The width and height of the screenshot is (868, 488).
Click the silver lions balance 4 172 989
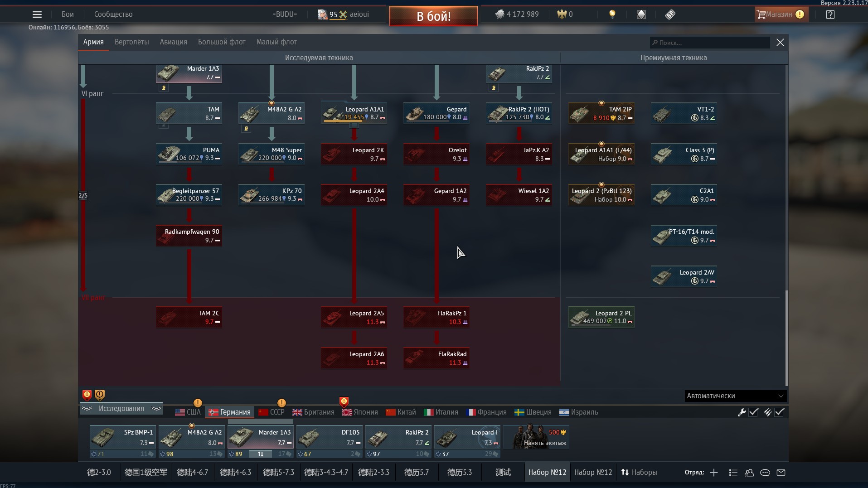(517, 14)
